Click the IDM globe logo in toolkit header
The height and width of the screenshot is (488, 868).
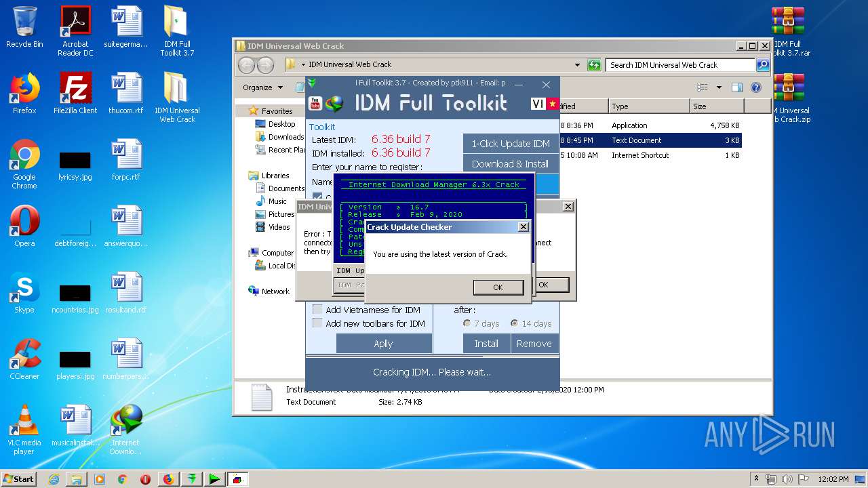click(334, 104)
